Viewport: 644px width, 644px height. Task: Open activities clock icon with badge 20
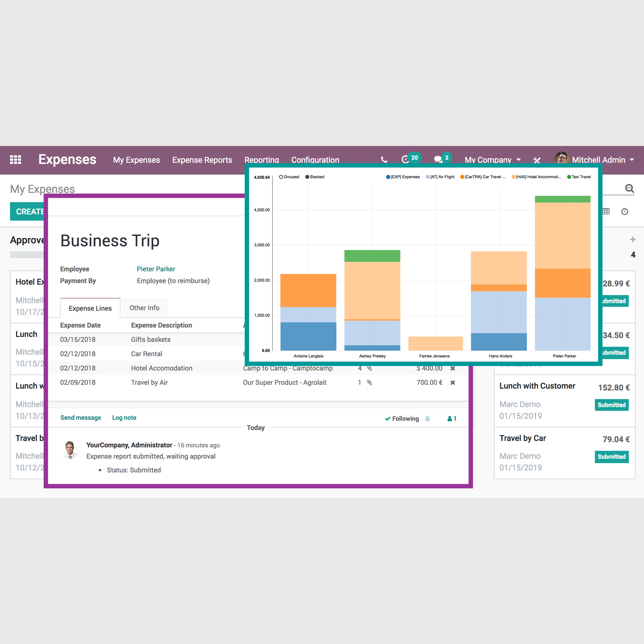406,160
